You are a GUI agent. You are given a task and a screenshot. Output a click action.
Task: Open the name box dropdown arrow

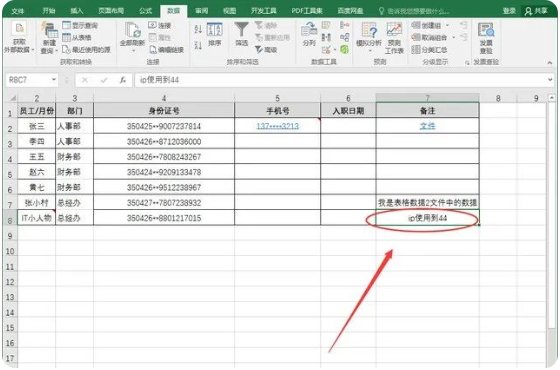point(54,80)
